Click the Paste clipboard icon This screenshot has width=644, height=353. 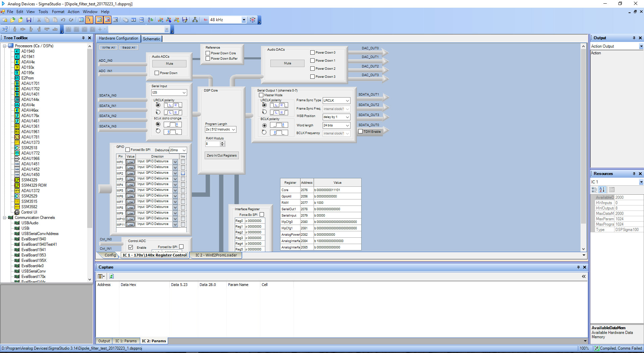coord(55,20)
